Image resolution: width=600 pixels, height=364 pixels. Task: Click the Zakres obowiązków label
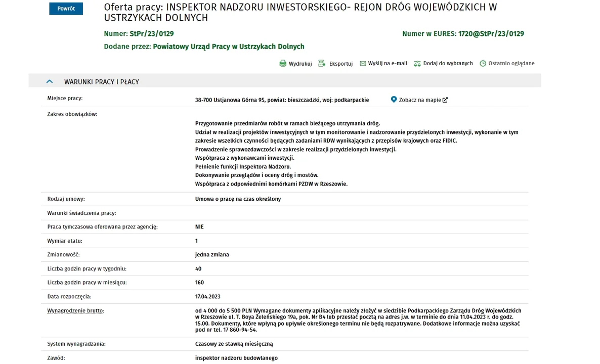(x=72, y=114)
